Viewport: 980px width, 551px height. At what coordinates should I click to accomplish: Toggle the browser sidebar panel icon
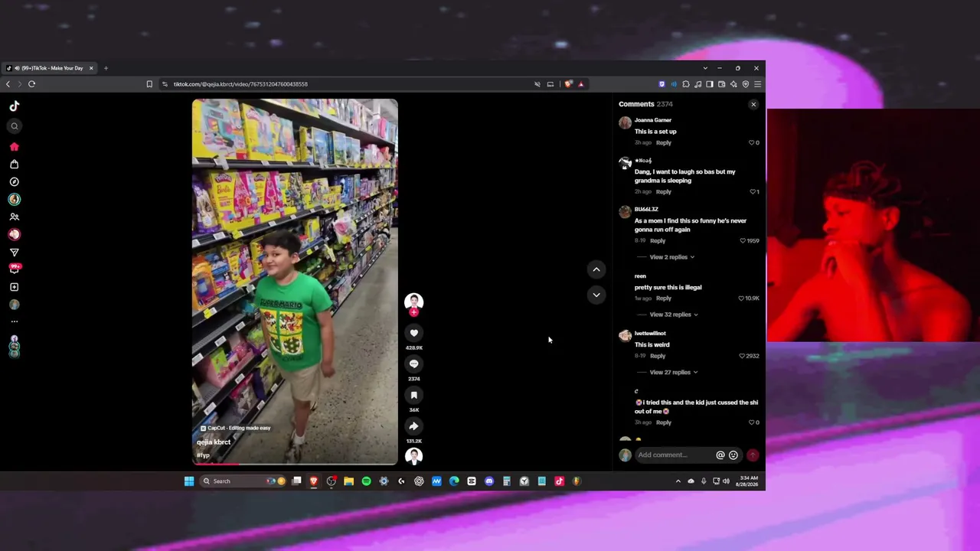(710, 84)
